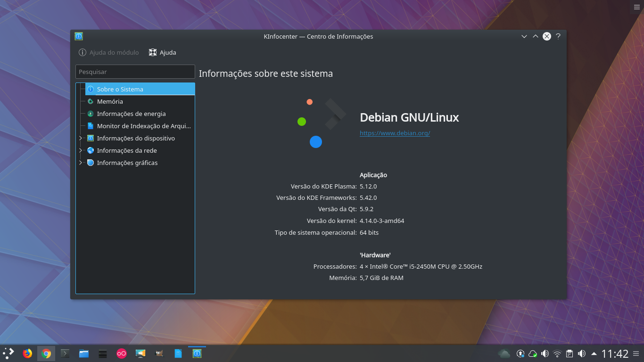This screenshot has width=644, height=362.
Task: Click the help question mark button
Action: point(558,36)
